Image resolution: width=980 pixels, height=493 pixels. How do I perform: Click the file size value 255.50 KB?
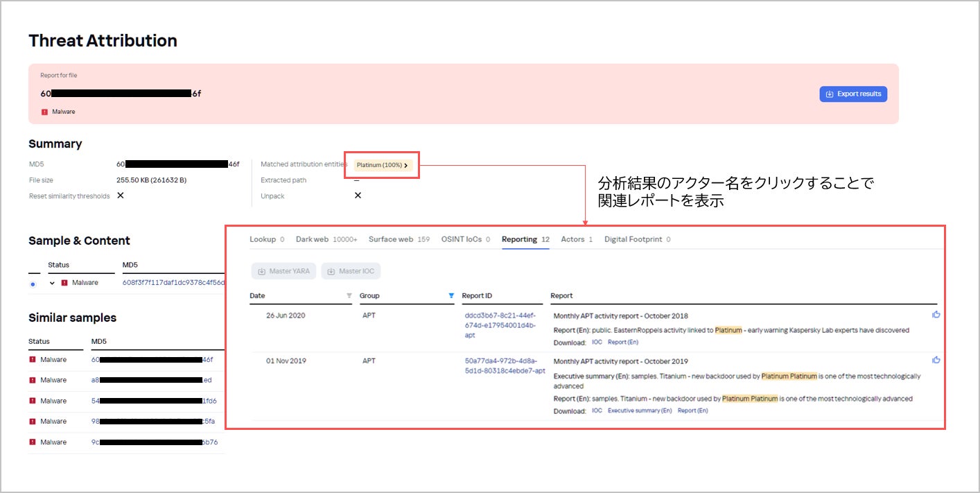[x=151, y=180]
